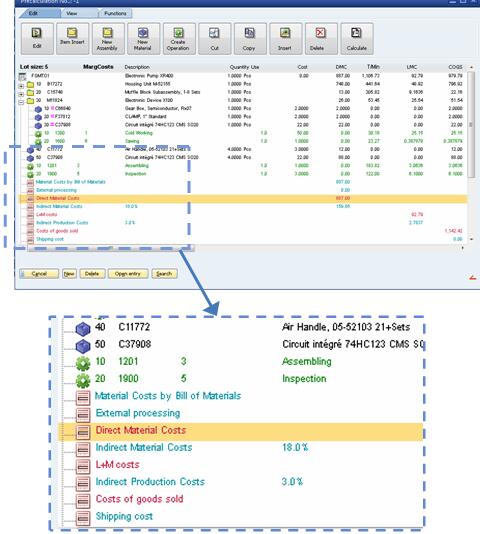Click COGS value 979.79 in FSMT01 row
The height and width of the screenshot is (534, 480).
[455, 76]
